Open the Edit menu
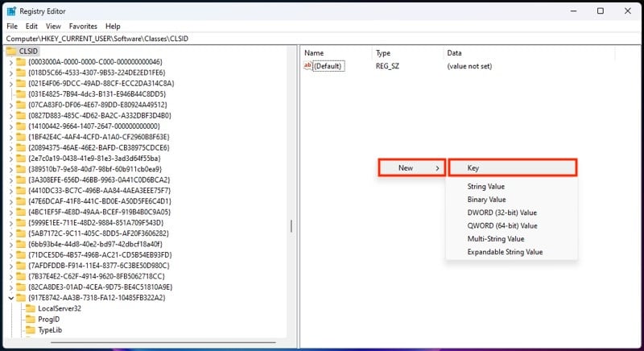 pos(31,26)
